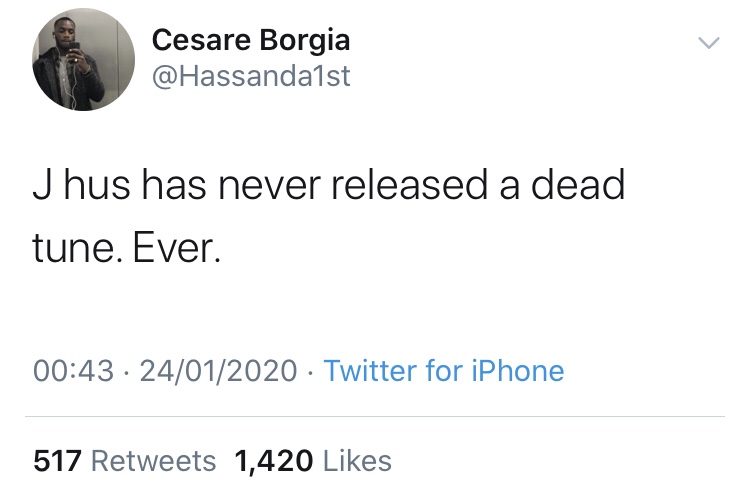Screen dimensions: 750x494
Task: View the 1,420 Likes list
Action: coord(313,461)
